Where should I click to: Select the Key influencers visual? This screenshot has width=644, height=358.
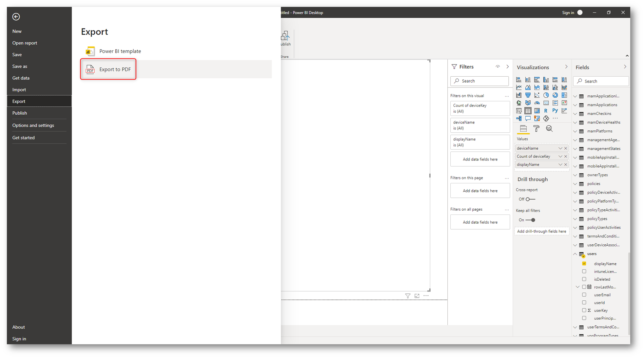pyautogui.click(x=564, y=111)
